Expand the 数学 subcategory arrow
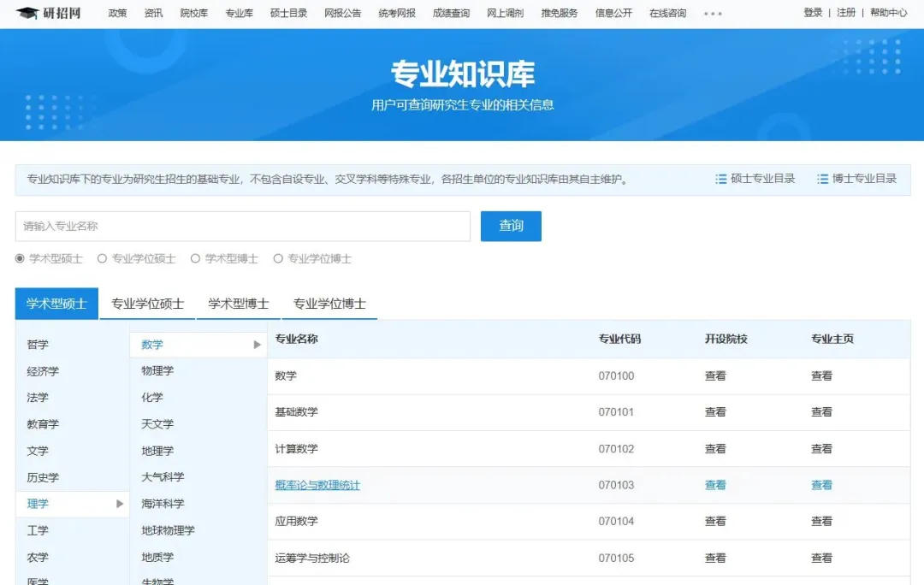 pyautogui.click(x=257, y=345)
